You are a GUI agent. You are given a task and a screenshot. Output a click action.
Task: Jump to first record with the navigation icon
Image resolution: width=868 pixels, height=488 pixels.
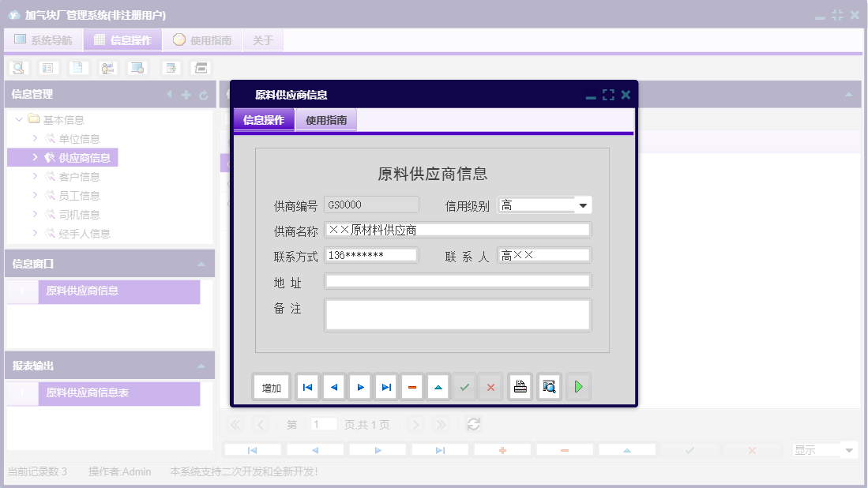click(x=307, y=386)
